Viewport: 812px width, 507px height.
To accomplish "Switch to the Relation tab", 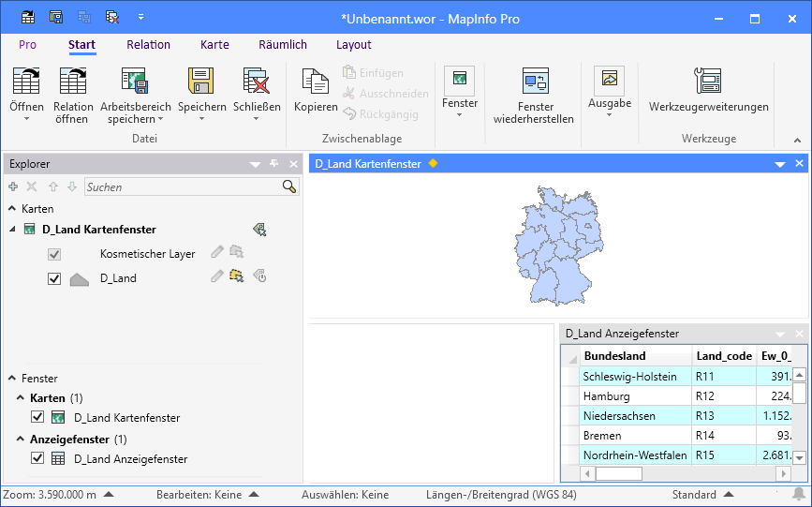I will click(148, 45).
